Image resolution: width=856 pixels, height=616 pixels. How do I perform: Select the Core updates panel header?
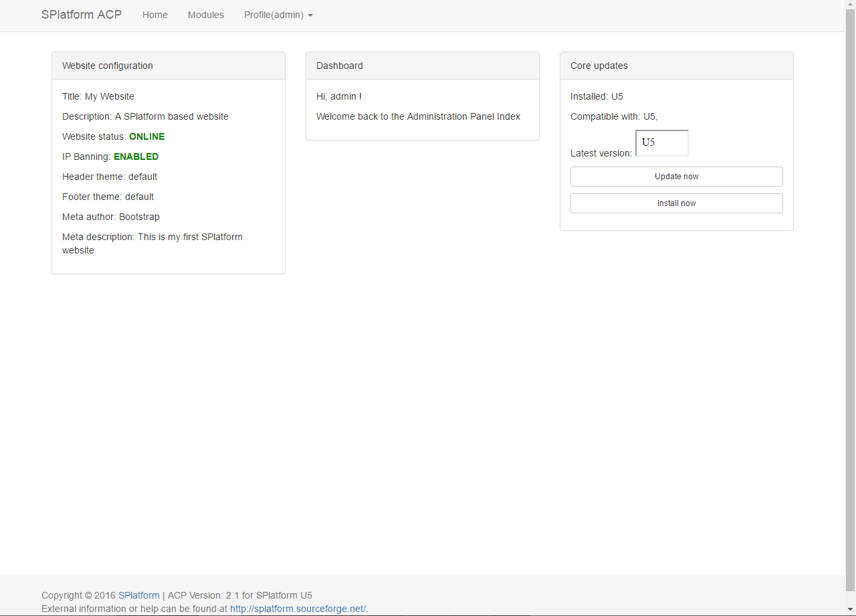tap(677, 66)
